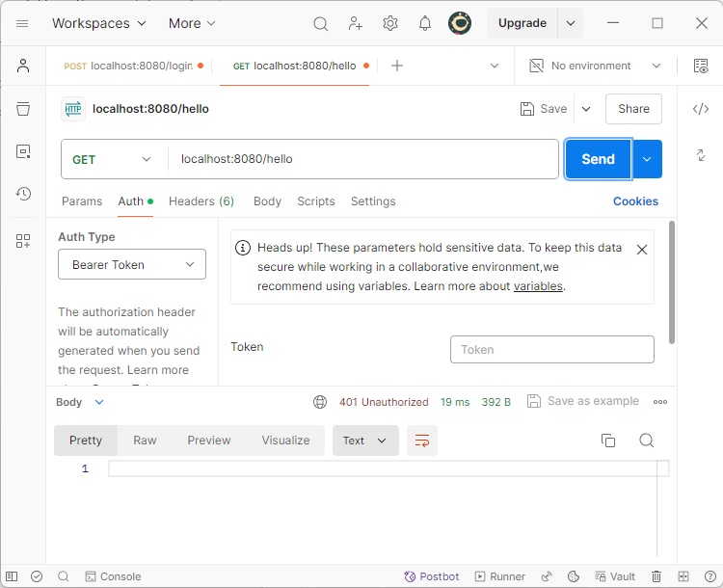The height and width of the screenshot is (588, 723).
Task: Open the notifications bell
Action: coord(425,23)
